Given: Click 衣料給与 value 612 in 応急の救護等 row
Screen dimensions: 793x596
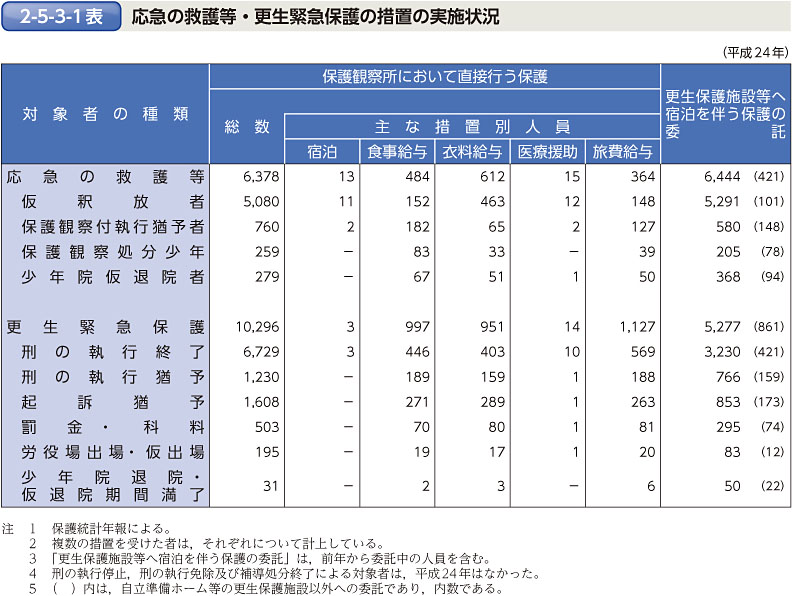Looking at the screenshot, I should (x=493, y=177).
